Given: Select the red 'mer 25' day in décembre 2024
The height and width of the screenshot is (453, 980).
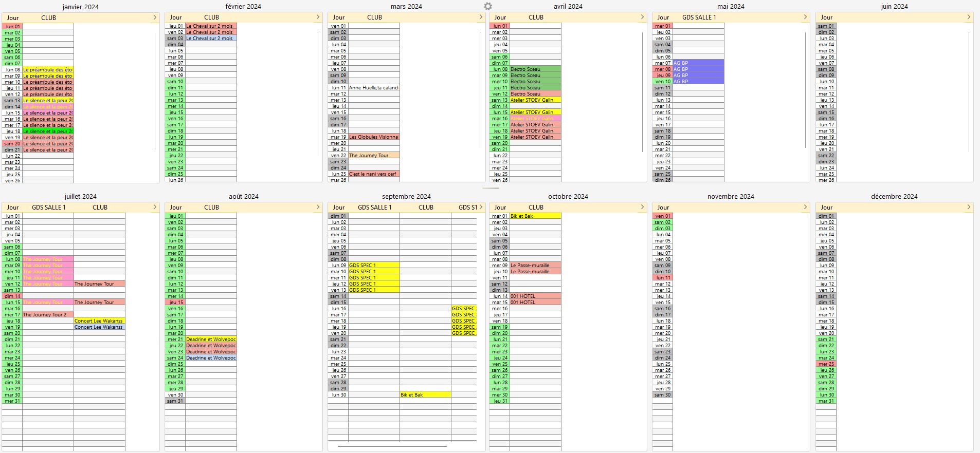Looking at the screenshot, I should click(x=826, y=364).
